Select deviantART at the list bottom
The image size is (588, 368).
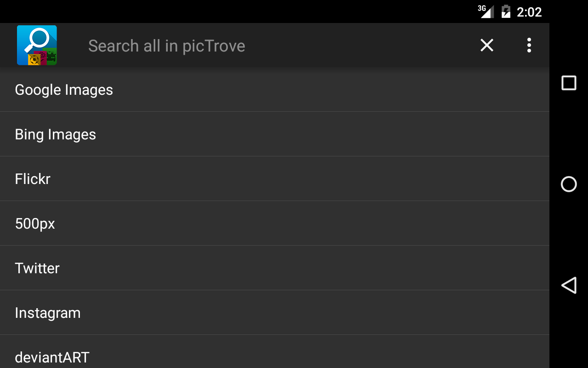pyautogui.click(x=52, y=357)
